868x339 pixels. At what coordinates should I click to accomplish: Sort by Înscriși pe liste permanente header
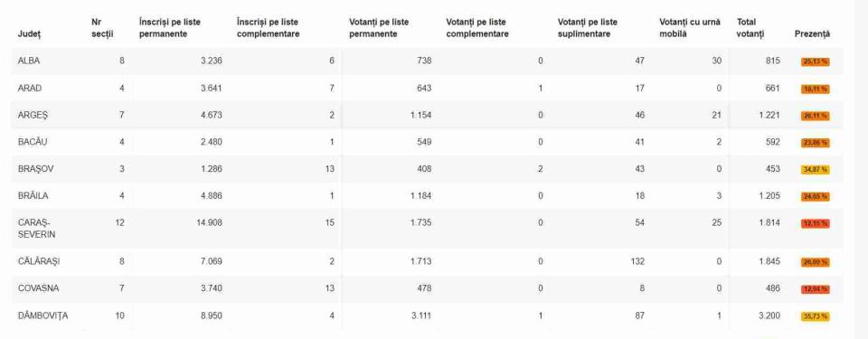(x=170, y=28)
